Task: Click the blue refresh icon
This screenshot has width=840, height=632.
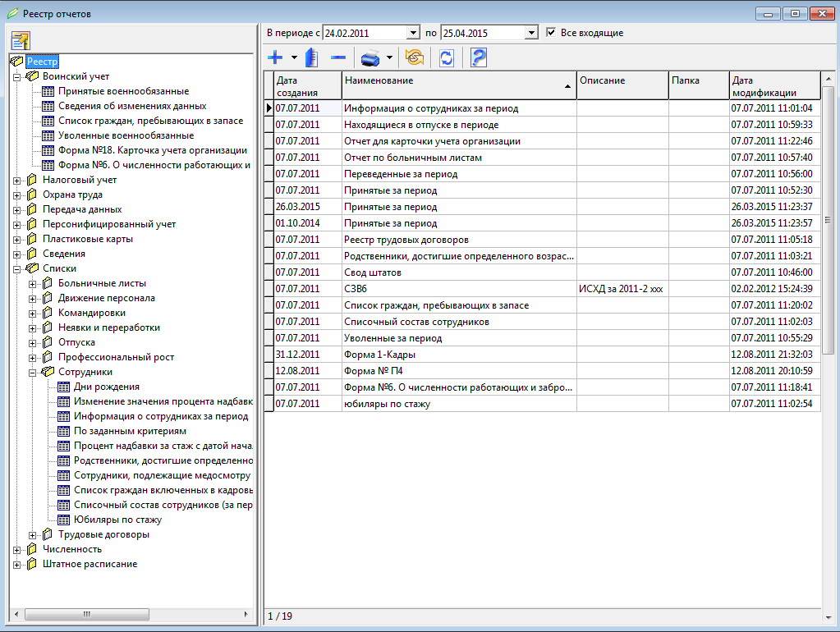Action: click(x=446, y=57)
